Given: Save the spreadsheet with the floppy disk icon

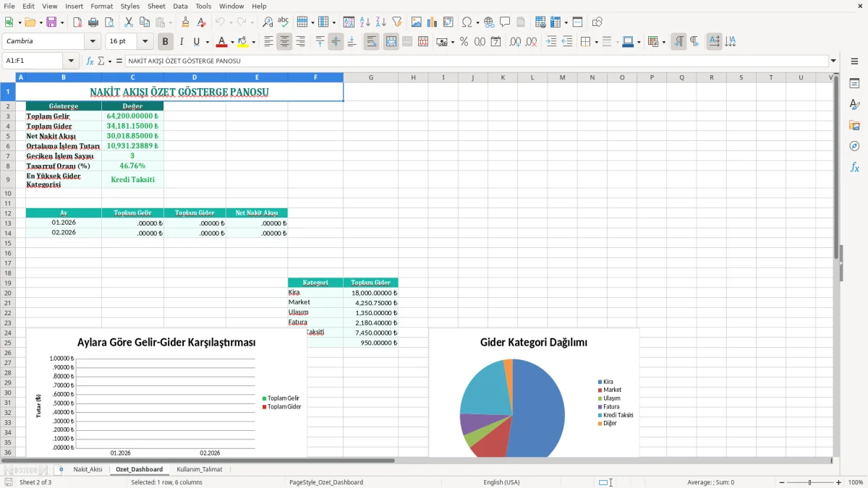Looking at the screenshot, I should click(x=51, y=22).
